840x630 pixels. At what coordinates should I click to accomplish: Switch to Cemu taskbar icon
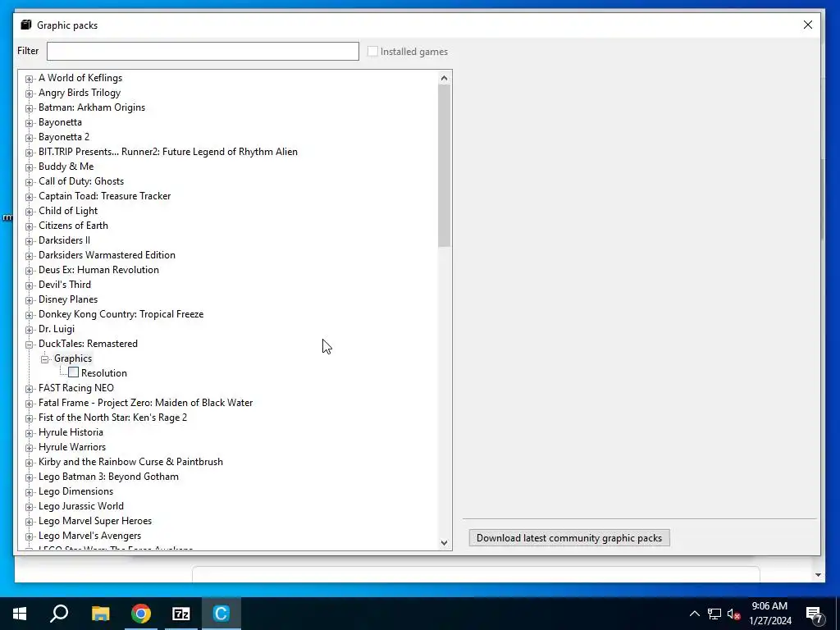pyautogui.click(x=221, y=614)
